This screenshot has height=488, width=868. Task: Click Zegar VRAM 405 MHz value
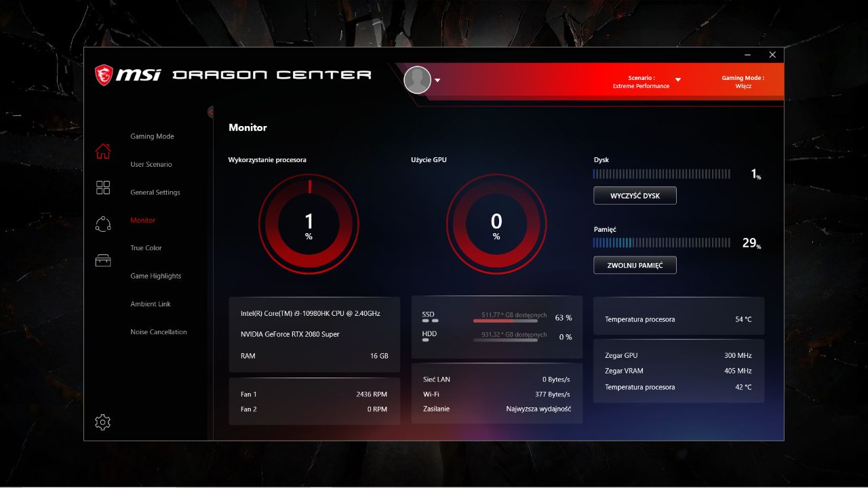tap(738, 371)
